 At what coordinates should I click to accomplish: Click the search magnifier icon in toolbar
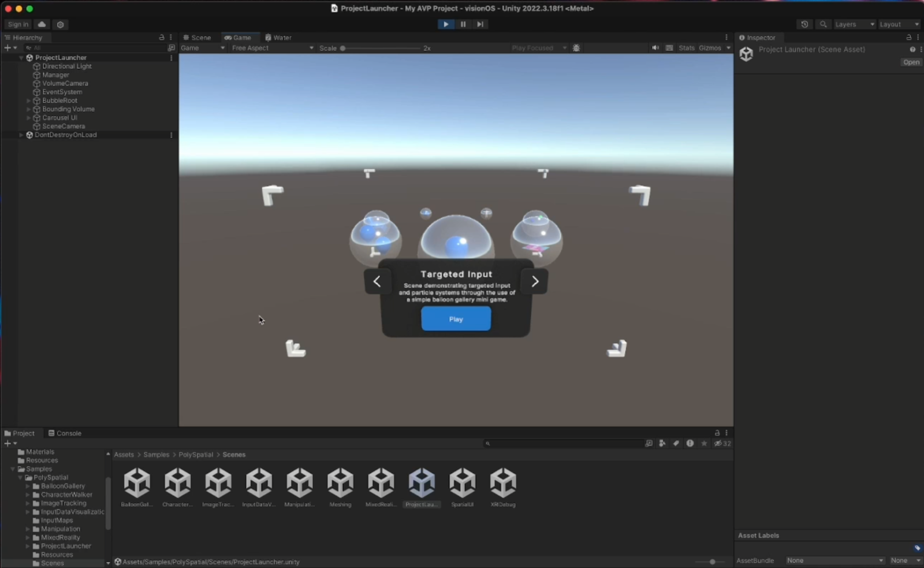tap(824, 24)
